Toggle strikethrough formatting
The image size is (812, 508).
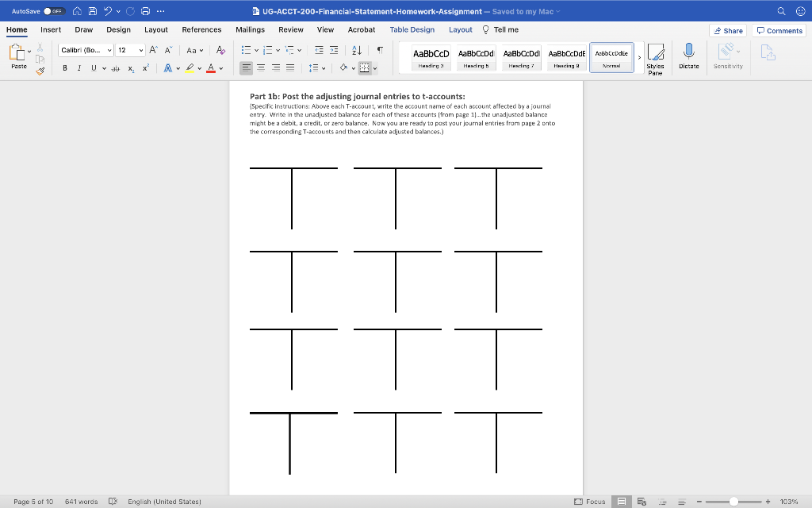[116, 68]
